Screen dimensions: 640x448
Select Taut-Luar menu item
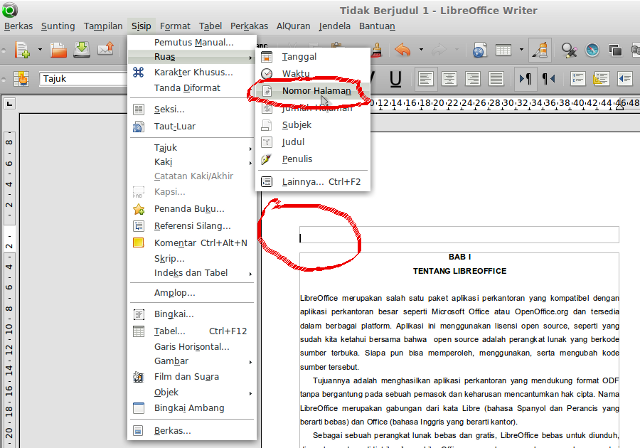tap(192, 126)
